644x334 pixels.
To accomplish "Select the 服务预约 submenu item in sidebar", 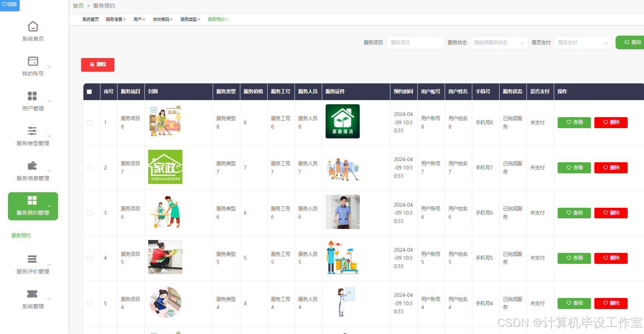I will (21, 235).
